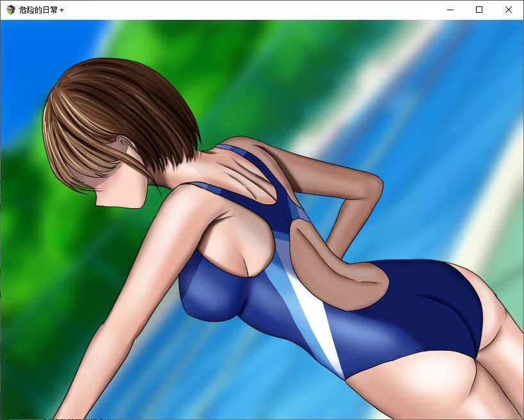Close the 危险的日常 + window
Screen dimensions: 524x420
coord(508,10)
